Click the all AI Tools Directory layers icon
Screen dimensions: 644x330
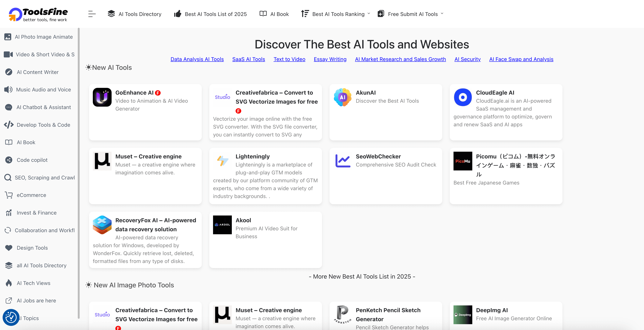pos(9,266)
